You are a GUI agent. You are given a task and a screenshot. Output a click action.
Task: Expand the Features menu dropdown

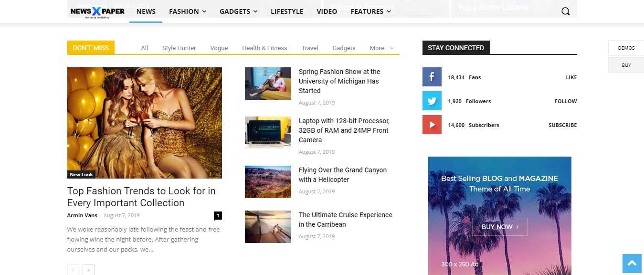tap(370, 11)
